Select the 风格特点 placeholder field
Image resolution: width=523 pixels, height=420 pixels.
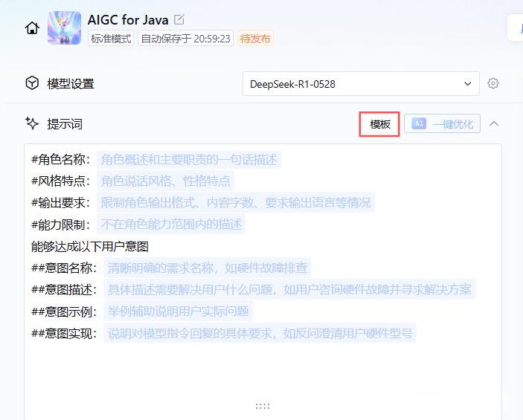(165, 181)
